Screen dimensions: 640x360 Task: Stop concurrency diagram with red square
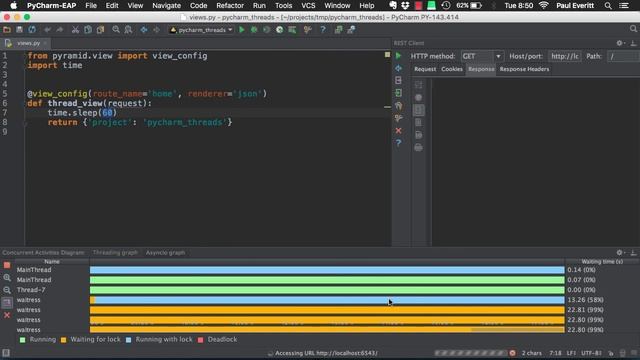pyautogui.click(x=7, y=265)
